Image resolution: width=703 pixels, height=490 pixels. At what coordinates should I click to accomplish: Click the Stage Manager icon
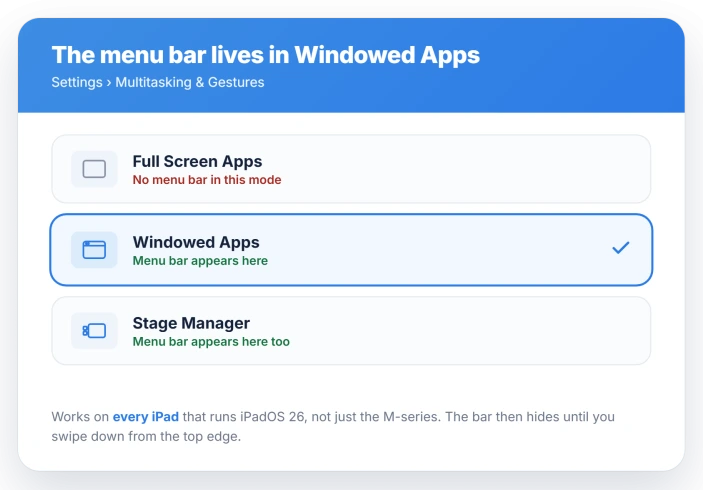click(x=94, y=331)
